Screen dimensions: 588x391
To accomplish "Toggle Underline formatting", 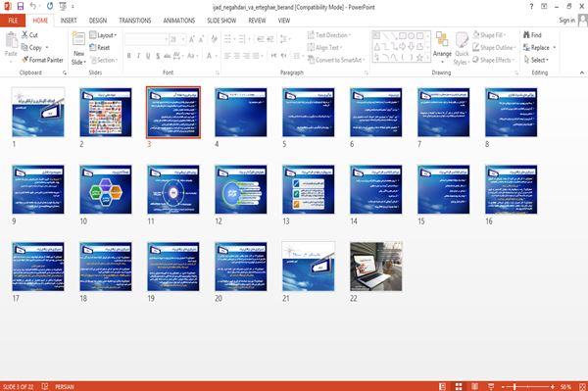I will click(148, 56).
